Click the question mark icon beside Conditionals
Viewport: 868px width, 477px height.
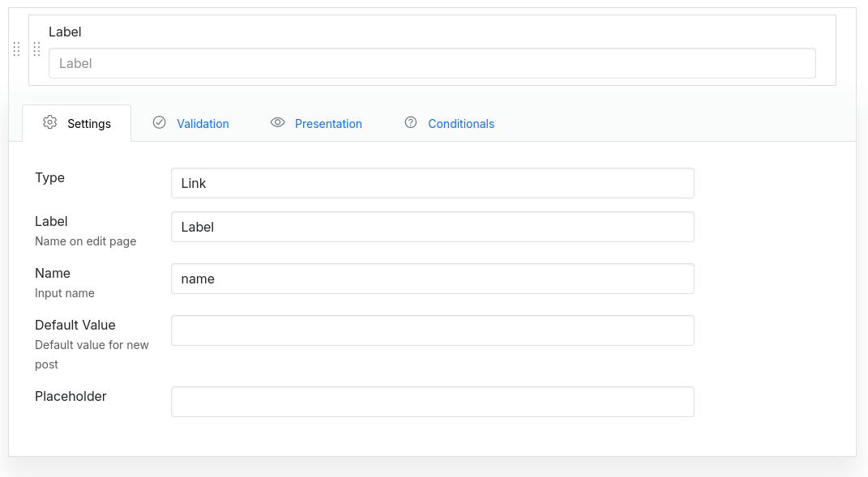[x=411, y=123]
